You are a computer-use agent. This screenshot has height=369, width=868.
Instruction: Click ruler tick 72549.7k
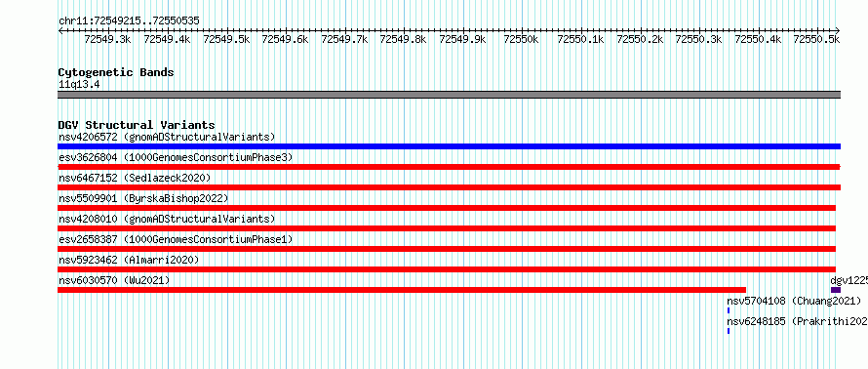click(x=344, y=39)
